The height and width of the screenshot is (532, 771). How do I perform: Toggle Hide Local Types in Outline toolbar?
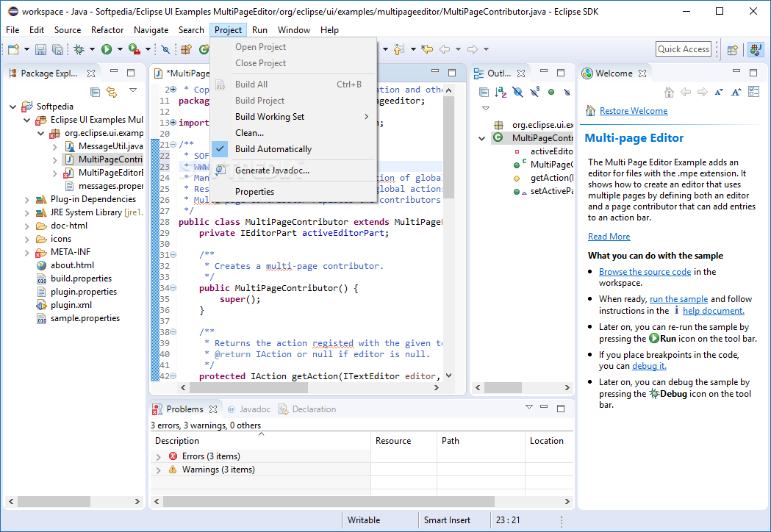(567, 92)
